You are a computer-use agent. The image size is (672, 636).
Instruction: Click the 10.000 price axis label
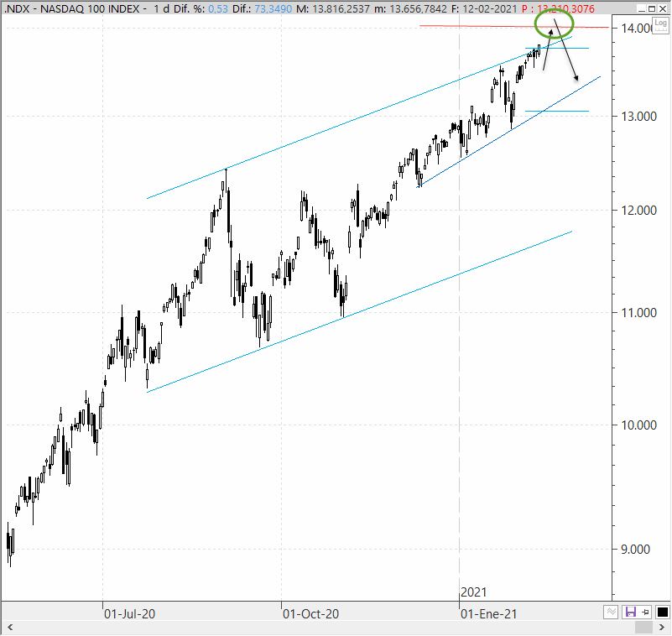click(639, 425)
